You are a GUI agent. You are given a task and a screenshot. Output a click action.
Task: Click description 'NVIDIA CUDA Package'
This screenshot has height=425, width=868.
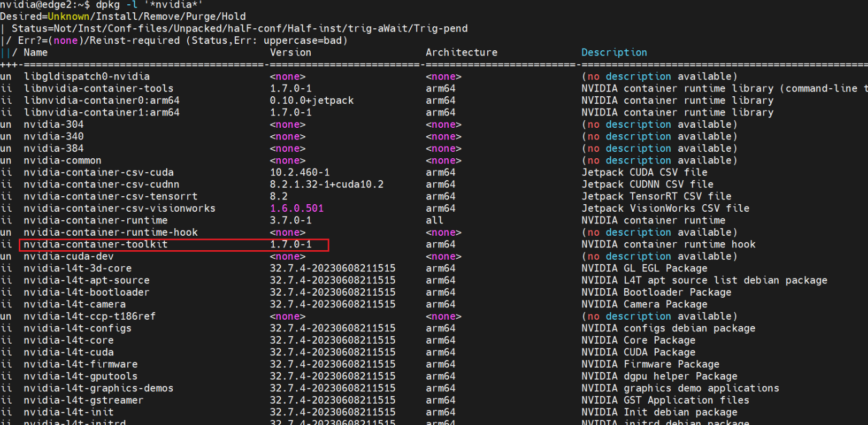pyautogui.click(x=639, y=352)
